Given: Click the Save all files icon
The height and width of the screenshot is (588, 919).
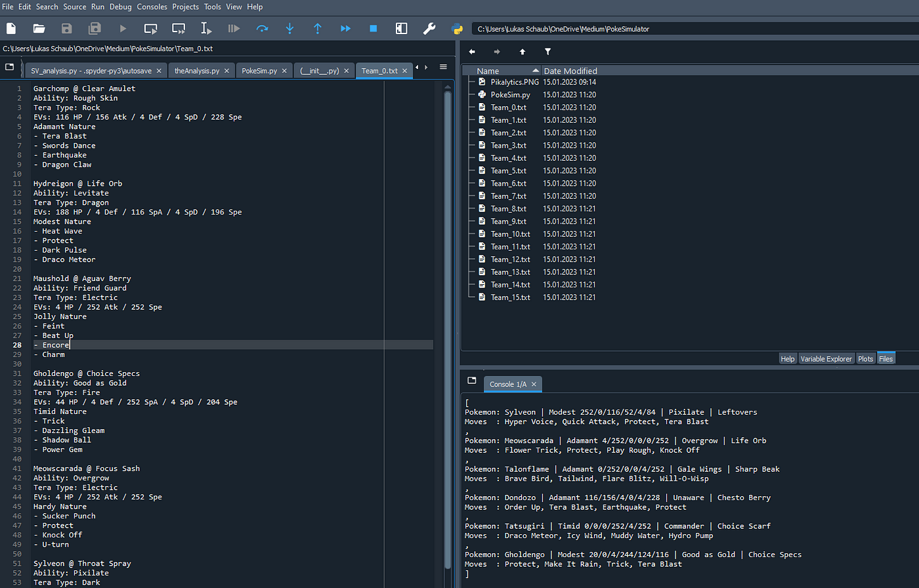Looking at the screenshot, I should pos(95,28).
